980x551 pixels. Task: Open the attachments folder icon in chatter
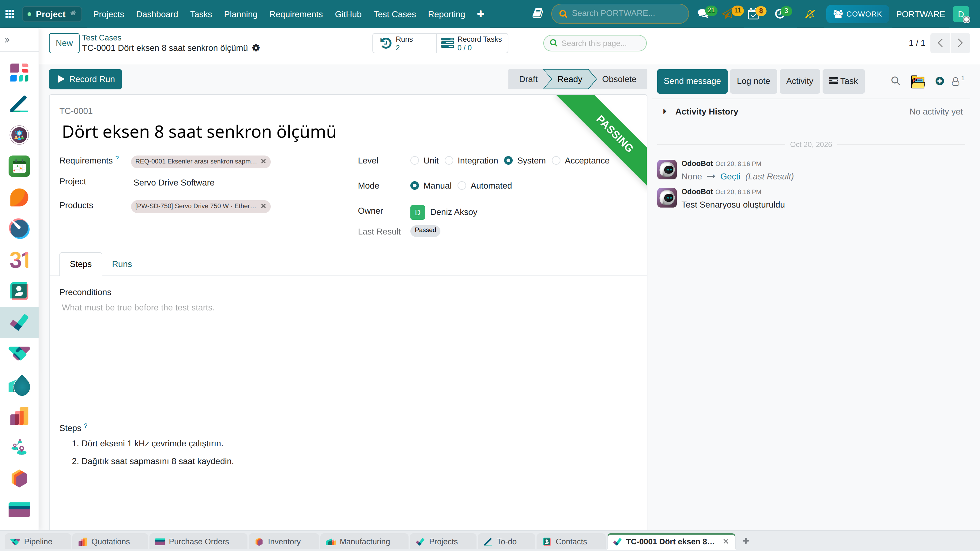pyautogui.click(x=918, y=81)
